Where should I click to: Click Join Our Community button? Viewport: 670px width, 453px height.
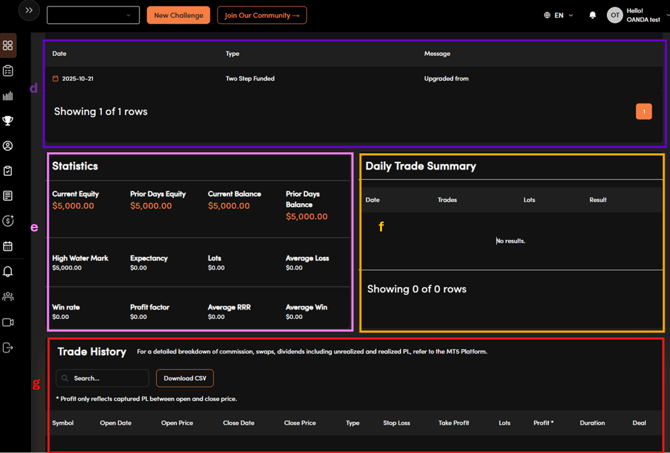262,15
